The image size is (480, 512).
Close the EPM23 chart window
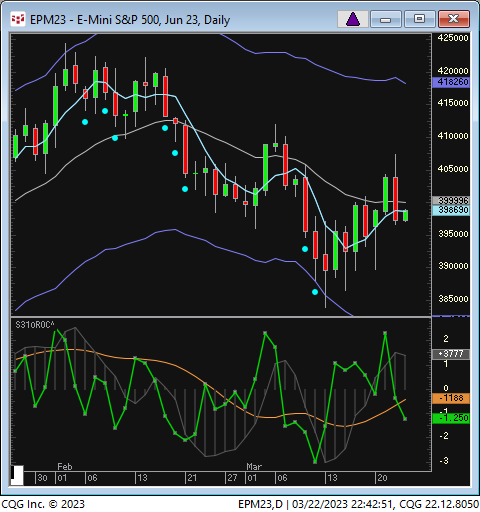point(454,19)
